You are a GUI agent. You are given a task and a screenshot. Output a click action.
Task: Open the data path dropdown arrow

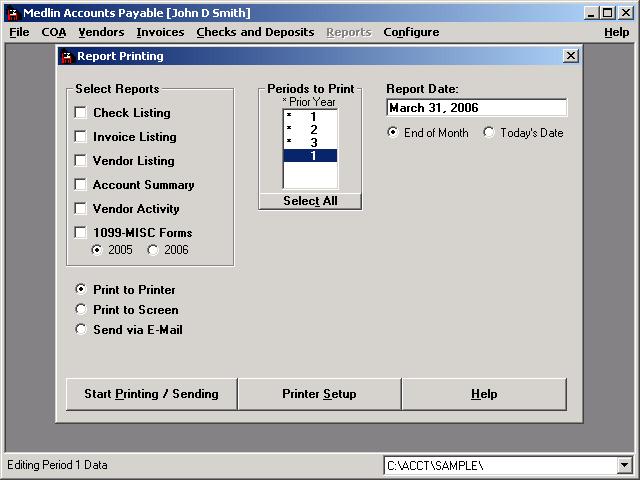[624, 465]
